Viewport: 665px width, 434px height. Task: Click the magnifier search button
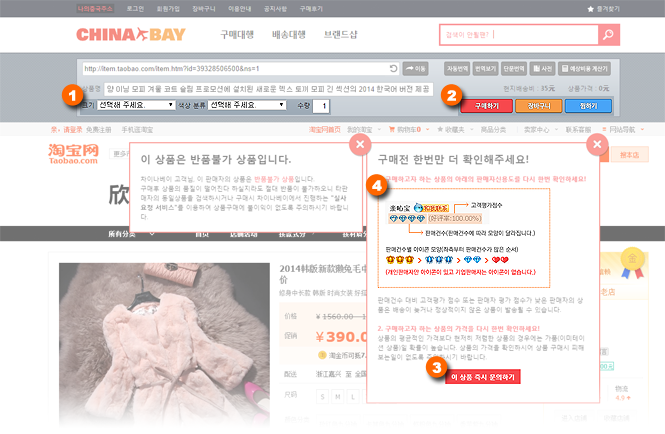pyautogui.click(x=609, y=34)
